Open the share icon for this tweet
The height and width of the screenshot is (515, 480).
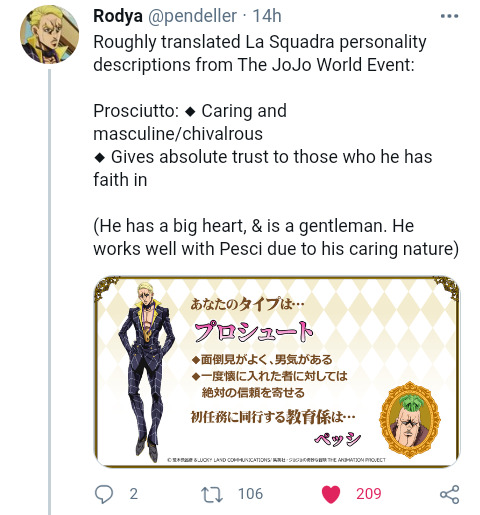tap(450, 494)
